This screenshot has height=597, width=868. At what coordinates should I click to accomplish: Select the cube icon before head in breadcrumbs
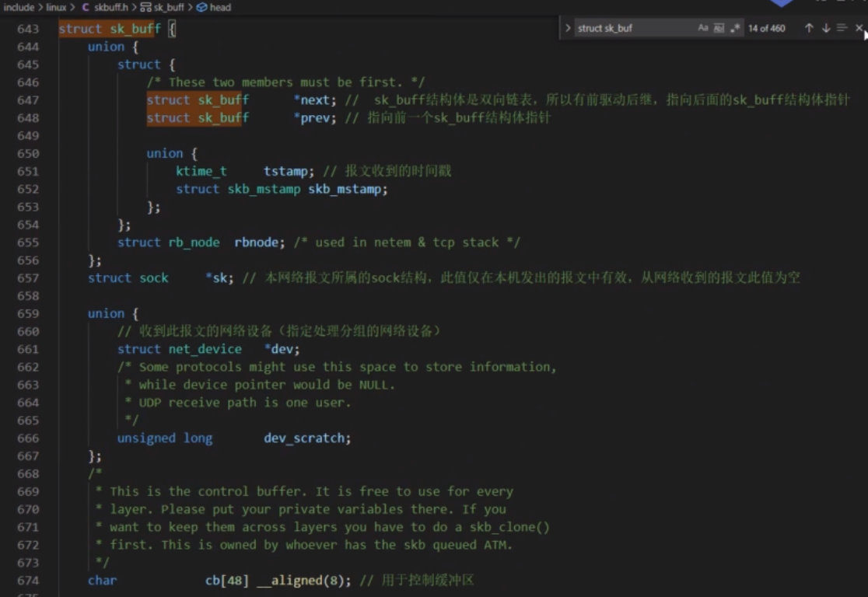[203, 7]
